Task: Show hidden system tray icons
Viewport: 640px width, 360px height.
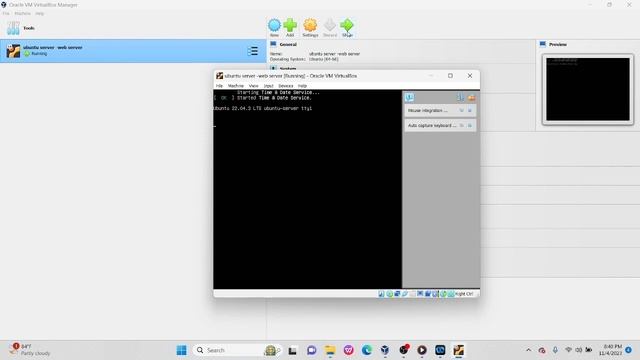Action: click(x=529, y=350)
